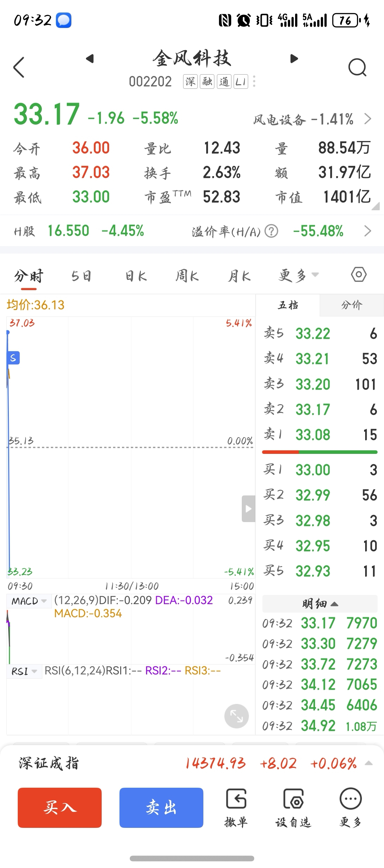Screen dimensions: 384x868
Task: Open 风电设备 sector details chevron
Action: pyautogui.click(x=368, y=119)
